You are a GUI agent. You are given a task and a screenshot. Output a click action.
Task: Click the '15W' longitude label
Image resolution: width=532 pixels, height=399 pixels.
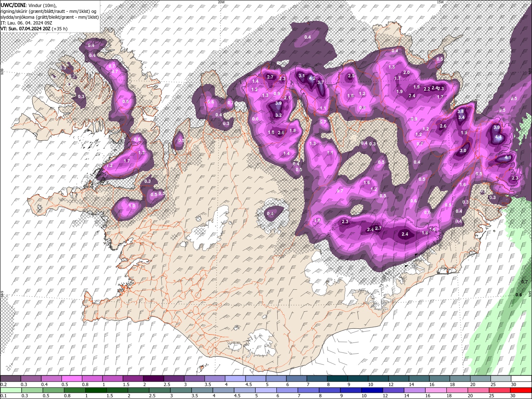coord(440,2)
